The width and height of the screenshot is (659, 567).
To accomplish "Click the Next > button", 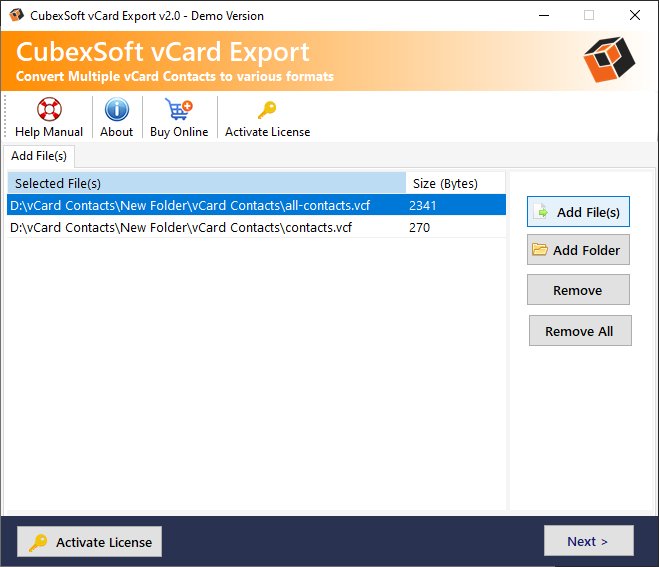I will (588, 541).
